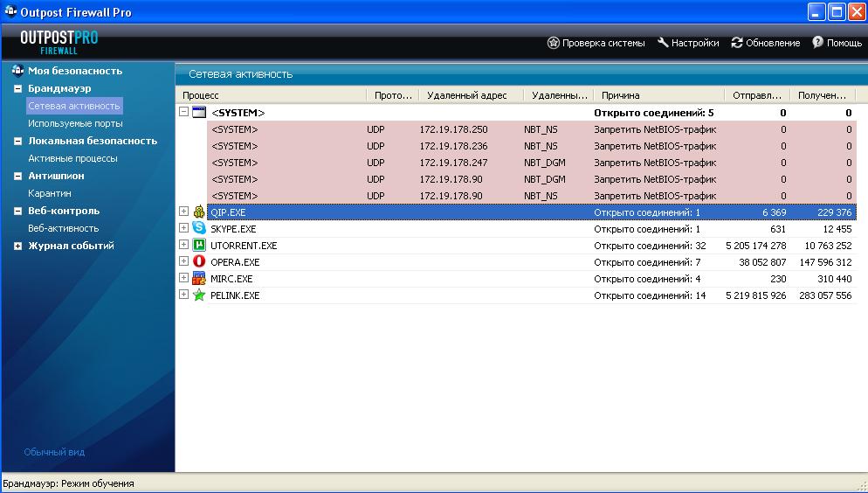
Task: Sort by Процесс column header
Action: 272,95
